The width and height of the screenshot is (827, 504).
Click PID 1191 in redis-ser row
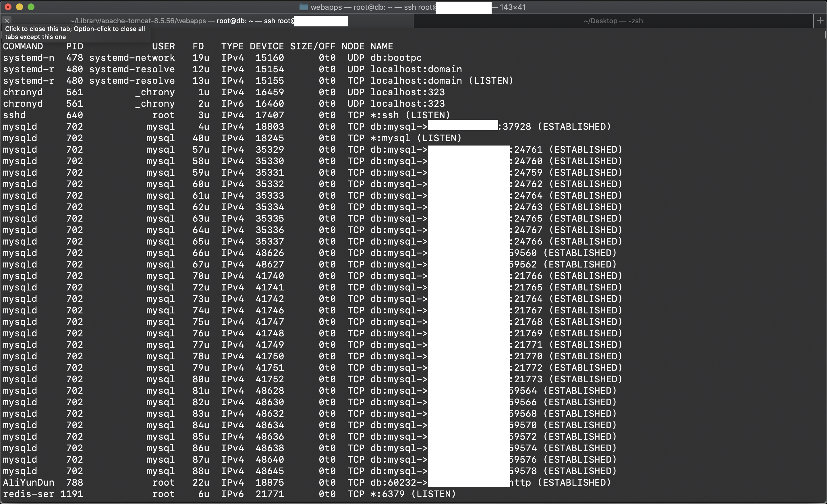pyautogui.click(x=72, y=494)
